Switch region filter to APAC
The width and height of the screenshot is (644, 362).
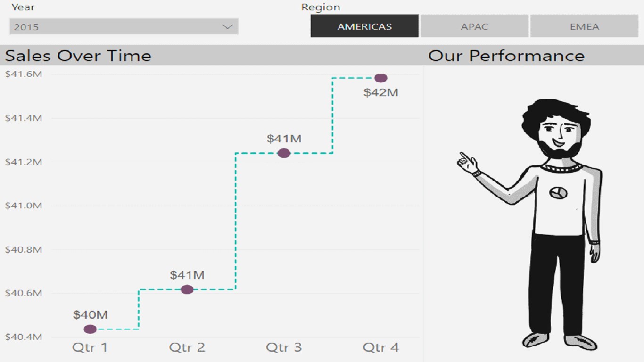pyautogui.click(x=474, y=26)
